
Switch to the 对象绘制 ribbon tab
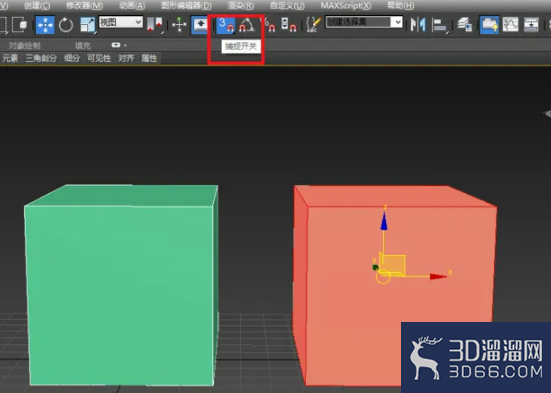click(x=25, y=45)
